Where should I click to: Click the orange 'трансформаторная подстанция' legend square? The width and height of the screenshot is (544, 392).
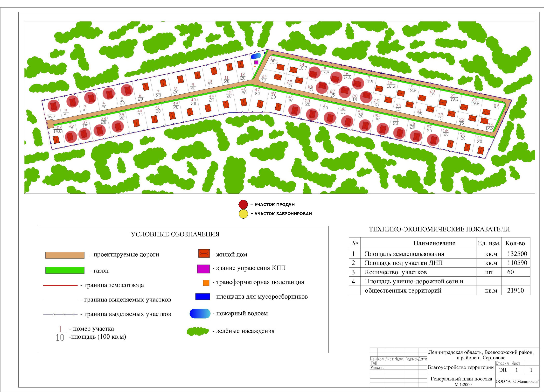pyautogui.click(x=206, y=283)
